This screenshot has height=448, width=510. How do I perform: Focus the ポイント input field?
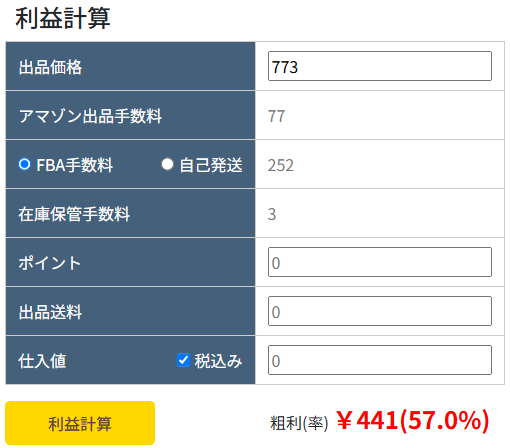pos(380,262)
